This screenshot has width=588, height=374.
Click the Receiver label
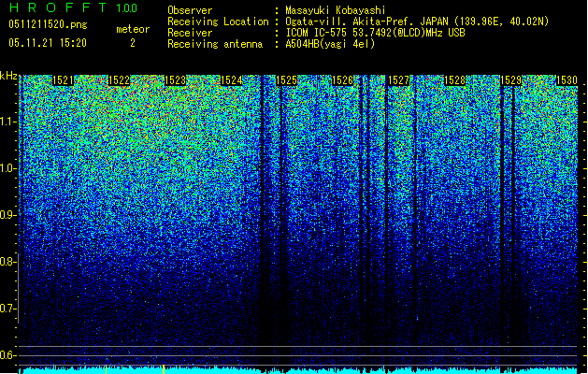[190, 33]
